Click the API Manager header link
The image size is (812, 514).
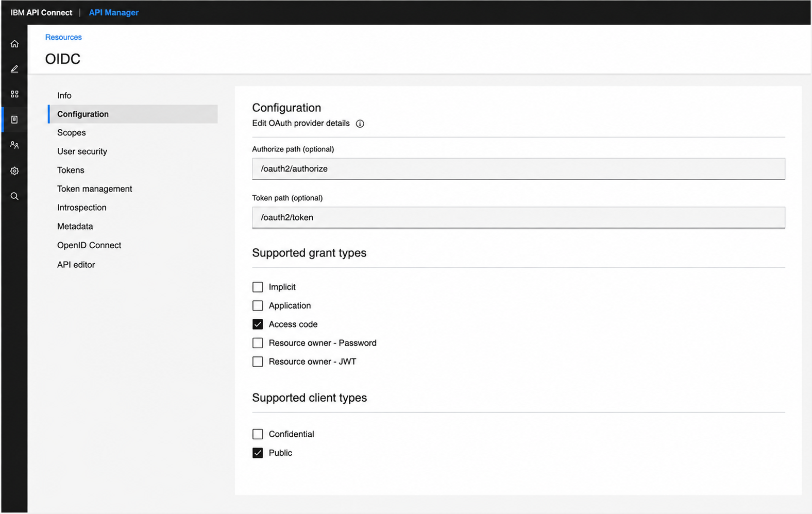pyautogui.click(x=114, y=12)
